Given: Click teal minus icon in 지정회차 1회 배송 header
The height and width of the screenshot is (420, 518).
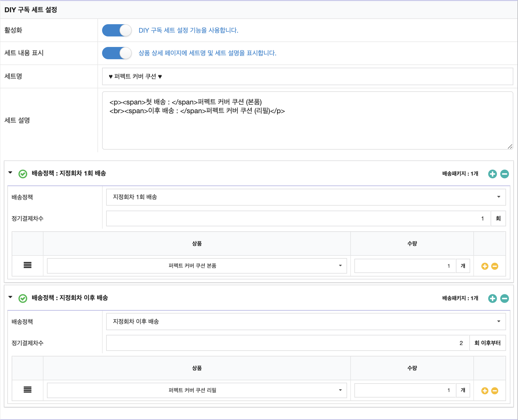Looking at the screenshot, I should tap(504, 174).
